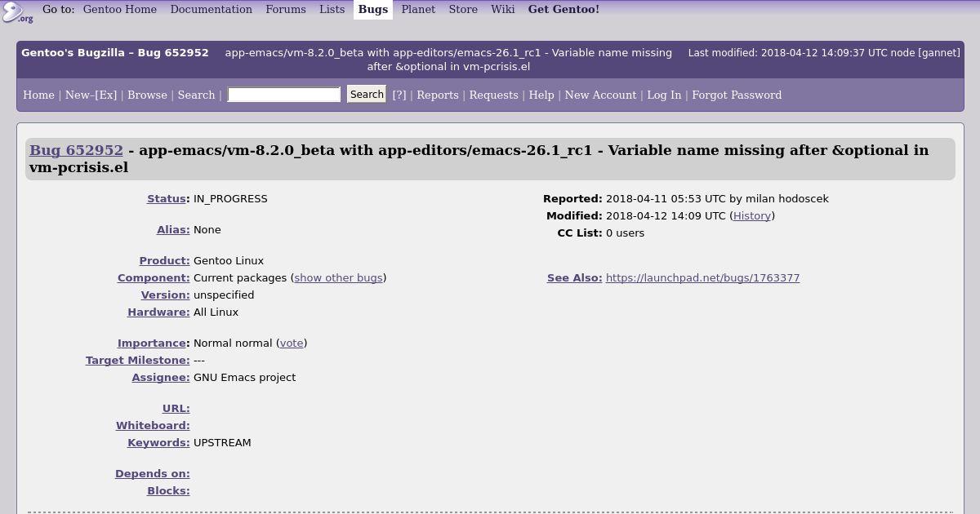This screenshot has width=980, height=514.
Task: Open show other bugs link
Action: pyautogui.click(x=338, y=277)
